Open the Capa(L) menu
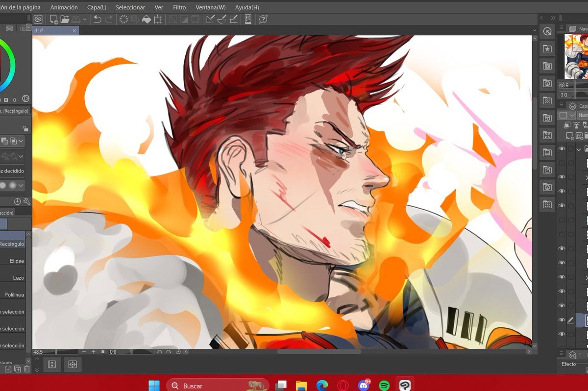Viewport: 588px width, 391px height. coord(97,7)
